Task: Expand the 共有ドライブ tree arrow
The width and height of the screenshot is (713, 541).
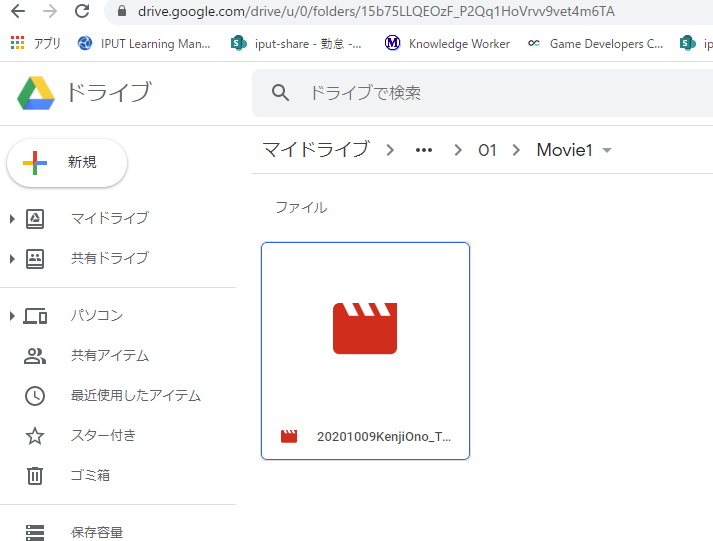Action: (12, 259)
